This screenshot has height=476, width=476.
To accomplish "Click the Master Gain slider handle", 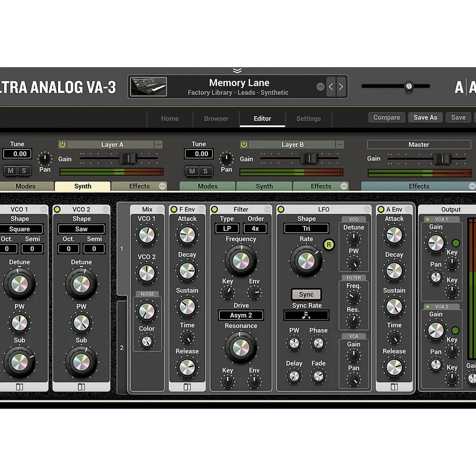I will click(x=442, y=158).
